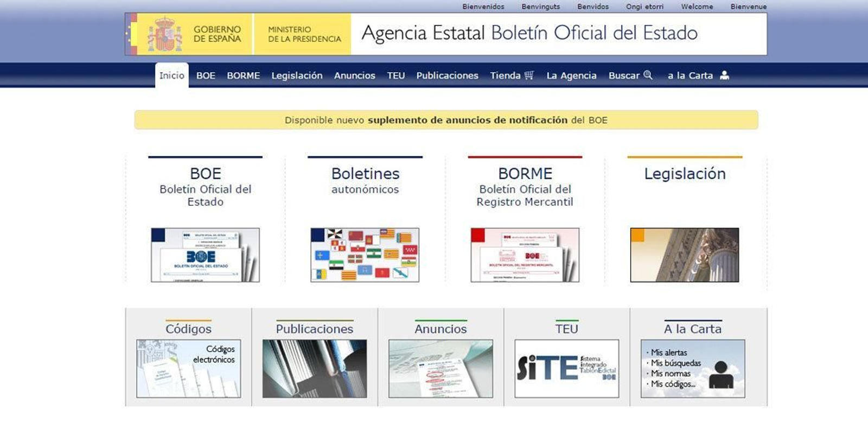Click the Publicaciones section title in lower row
The image size is (868, 442).
click(315, 329)
